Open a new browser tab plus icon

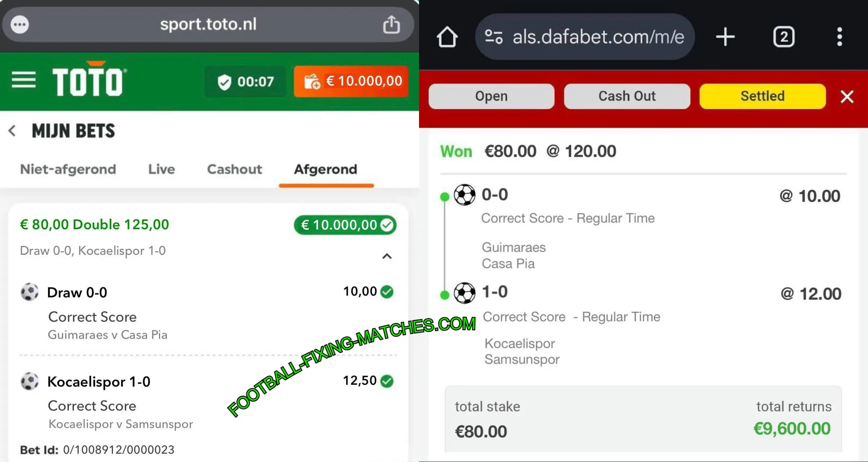[x=725, y=37]
